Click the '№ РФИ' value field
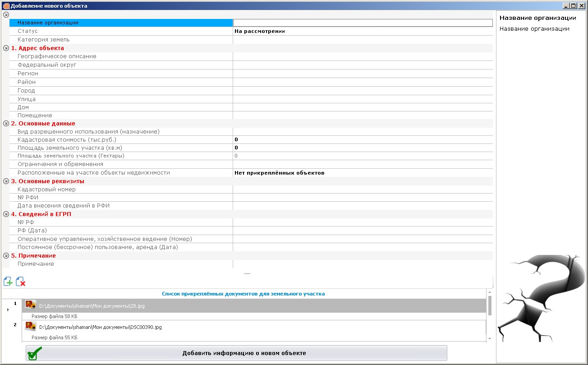588x365 pixels. click(x=363, y=198)
